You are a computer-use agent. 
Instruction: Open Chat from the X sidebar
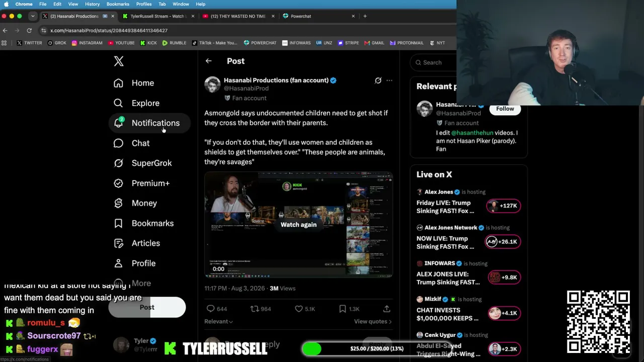(x=131, y=143)
